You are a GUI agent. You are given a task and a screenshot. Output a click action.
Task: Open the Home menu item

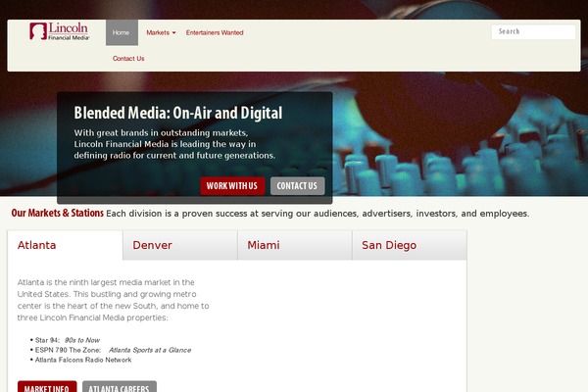[122, 32]
